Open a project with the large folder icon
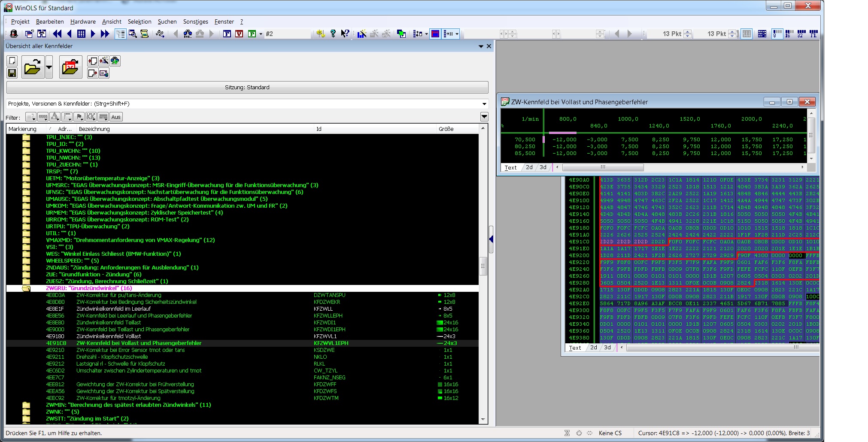Viewport: 868px width, 442px height. [x=33, y=67]
